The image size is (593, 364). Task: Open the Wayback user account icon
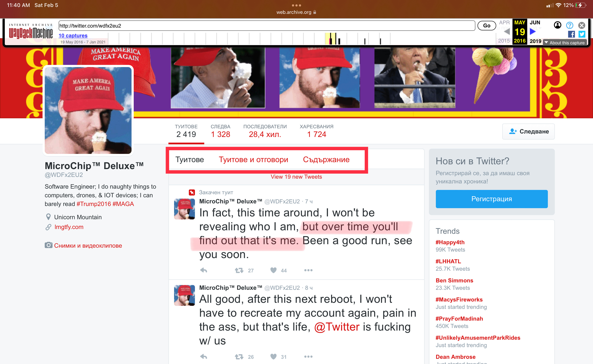pyautogui.click(x=557, y=25)
